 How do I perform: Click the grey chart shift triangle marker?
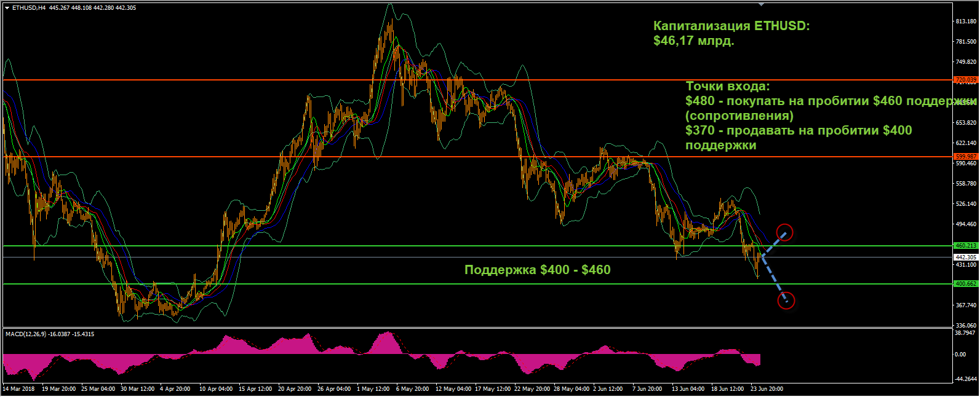coord(762,4)
